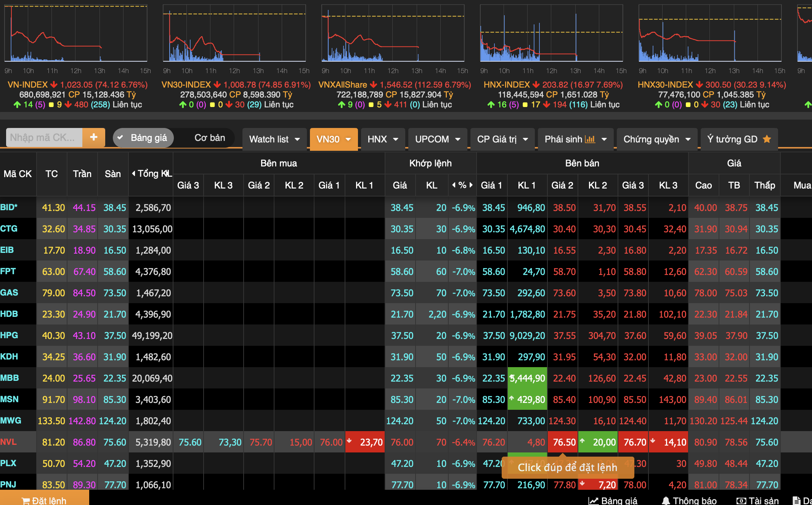Open the VN30 dropdown arrow

point(348,139)
